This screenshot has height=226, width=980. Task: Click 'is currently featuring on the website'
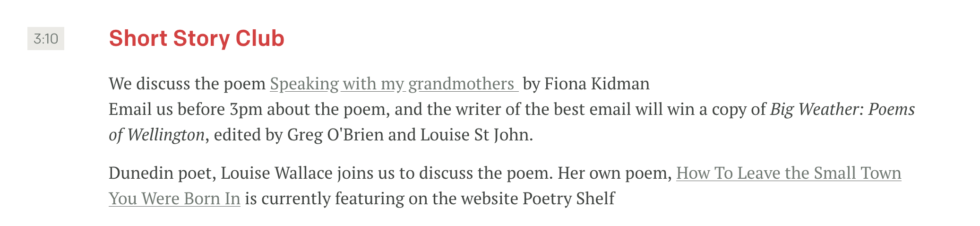coord(381,199)
